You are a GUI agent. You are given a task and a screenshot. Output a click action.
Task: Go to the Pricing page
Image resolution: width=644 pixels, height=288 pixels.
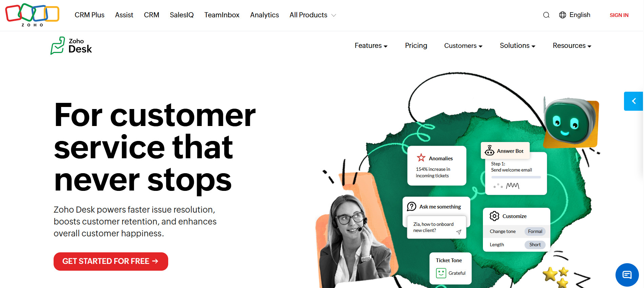click(x=416, y=46)
